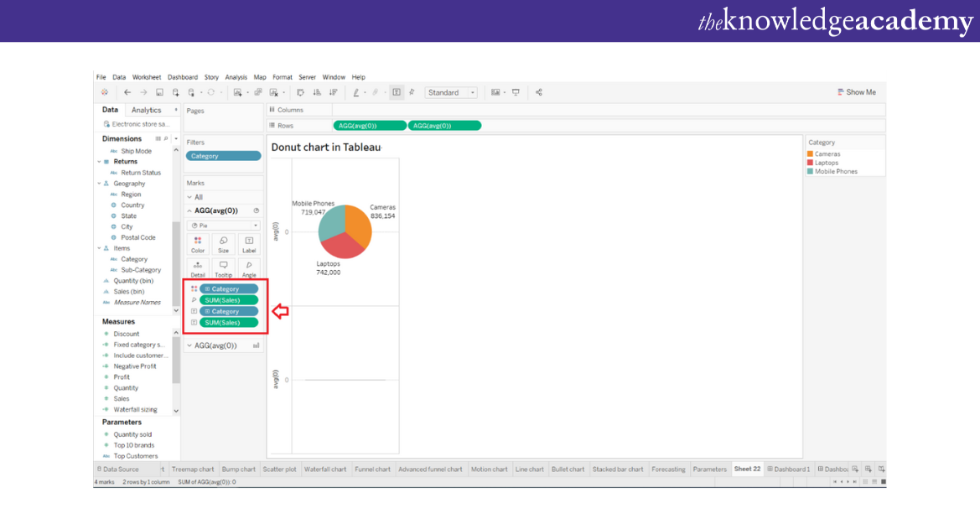The image size is (980, 519).
Task: Open the Size marks card
Action: tap(223, 244)
